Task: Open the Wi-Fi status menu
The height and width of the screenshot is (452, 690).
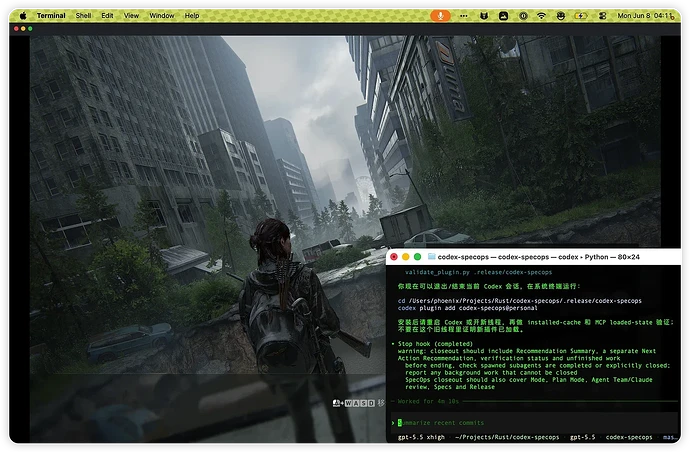Action: coord(542,15)
